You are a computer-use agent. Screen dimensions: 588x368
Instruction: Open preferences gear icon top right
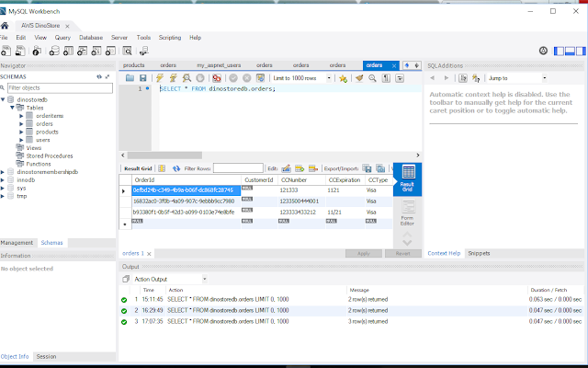pos(543,51)
